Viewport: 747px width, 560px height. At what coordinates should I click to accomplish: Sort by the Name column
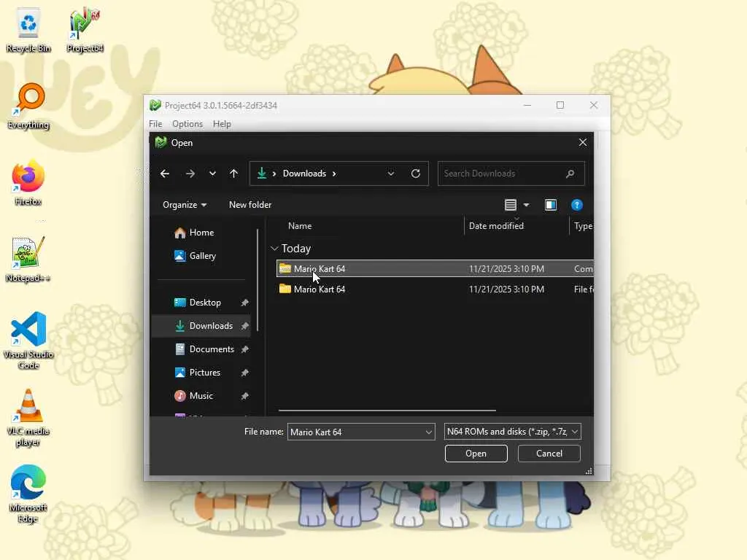coord(300,226)
